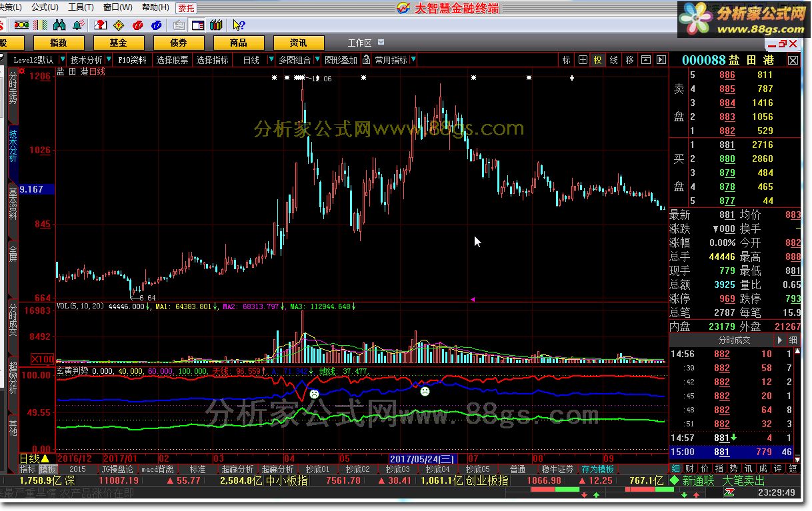The image size is (812, 511).
Task: Open the 工作区 dropdown arrow
Action: (380, 43)
